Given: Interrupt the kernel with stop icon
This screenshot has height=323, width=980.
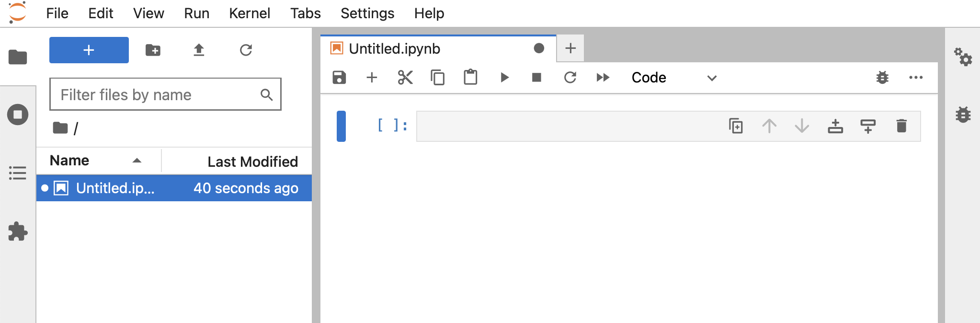Looking at the screenshot, I should tap(536, 78).
